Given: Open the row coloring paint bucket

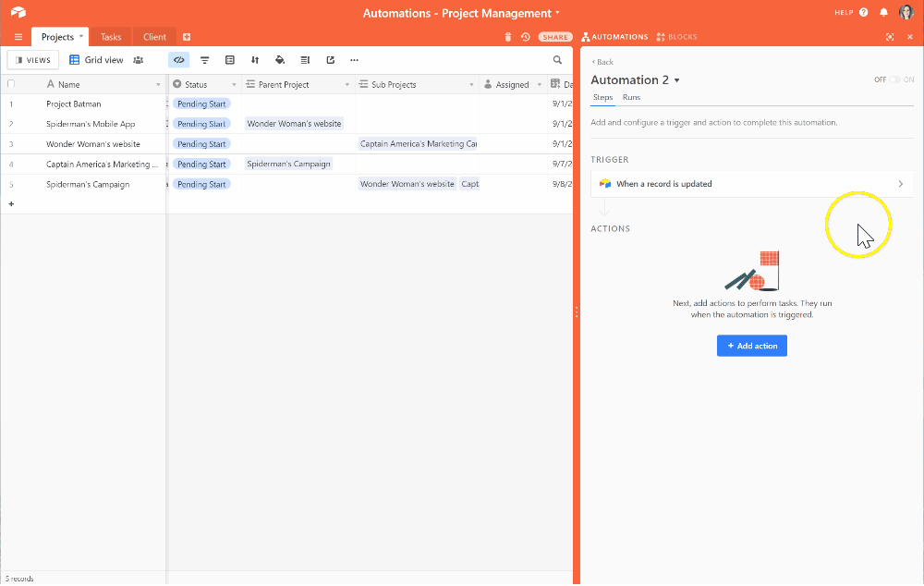Looking at the screenshot, I should coord(280,60).
